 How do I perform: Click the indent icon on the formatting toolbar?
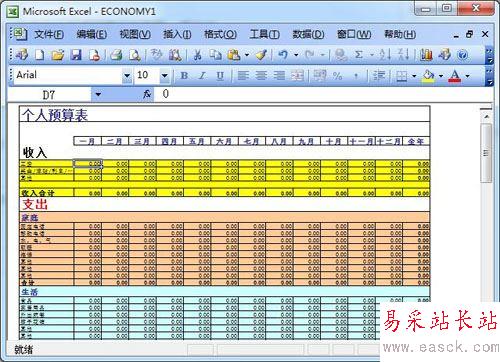point(379,76)
